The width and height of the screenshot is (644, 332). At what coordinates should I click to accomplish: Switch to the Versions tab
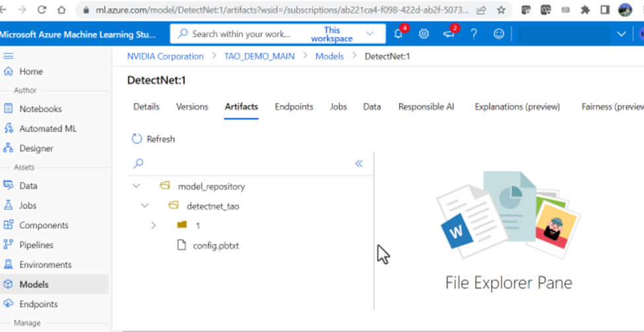pyautogui.click(x=192, y=107)
